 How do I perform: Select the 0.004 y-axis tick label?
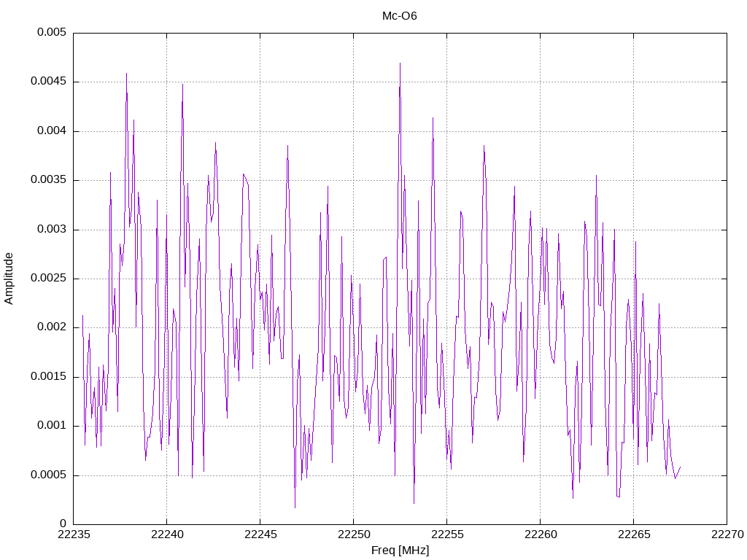[x=52, y=131]
